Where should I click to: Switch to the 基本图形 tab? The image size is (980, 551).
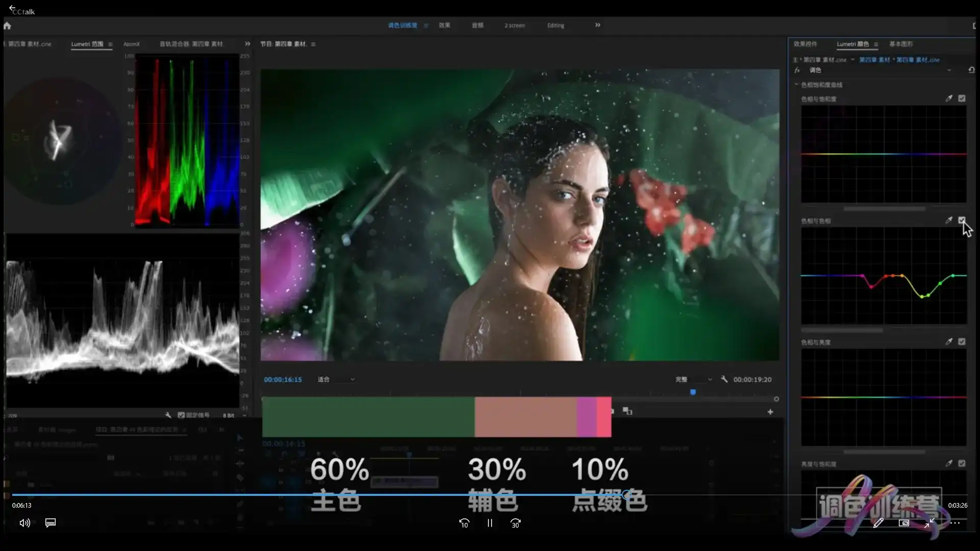coord(901,44)
